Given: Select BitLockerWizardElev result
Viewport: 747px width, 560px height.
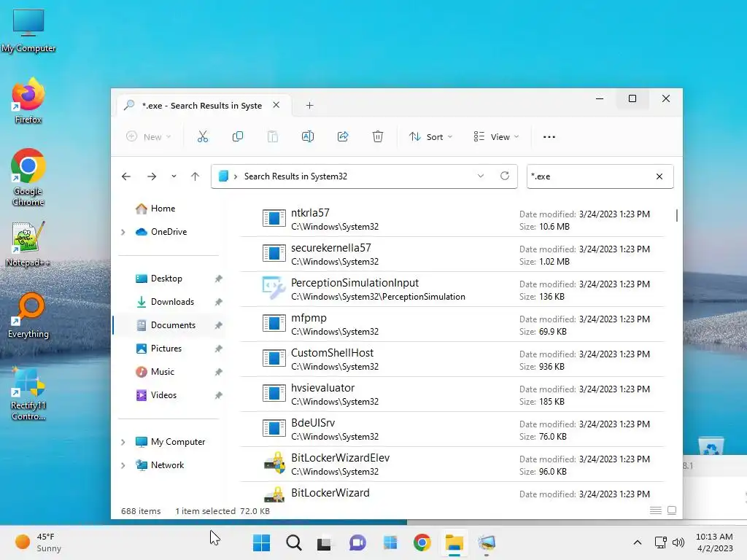Looking at the screenshot, I should [452, 464].
